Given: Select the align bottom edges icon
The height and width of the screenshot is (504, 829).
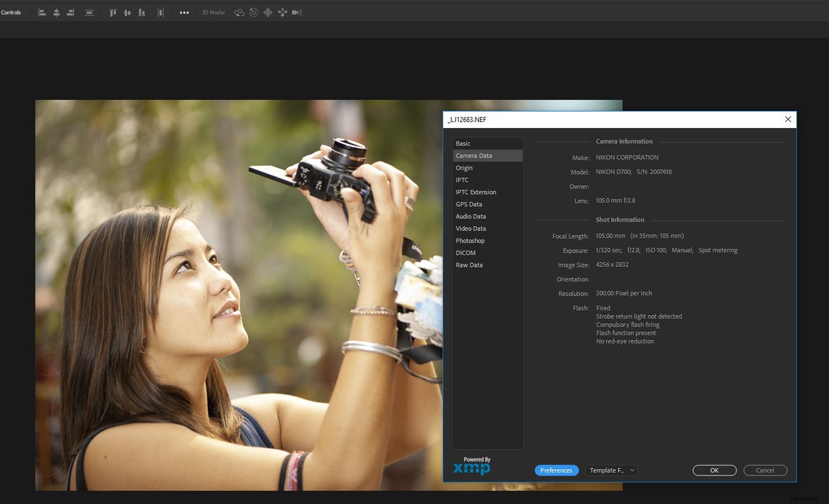Looking at the screenshot, I should tap(141, 12).
